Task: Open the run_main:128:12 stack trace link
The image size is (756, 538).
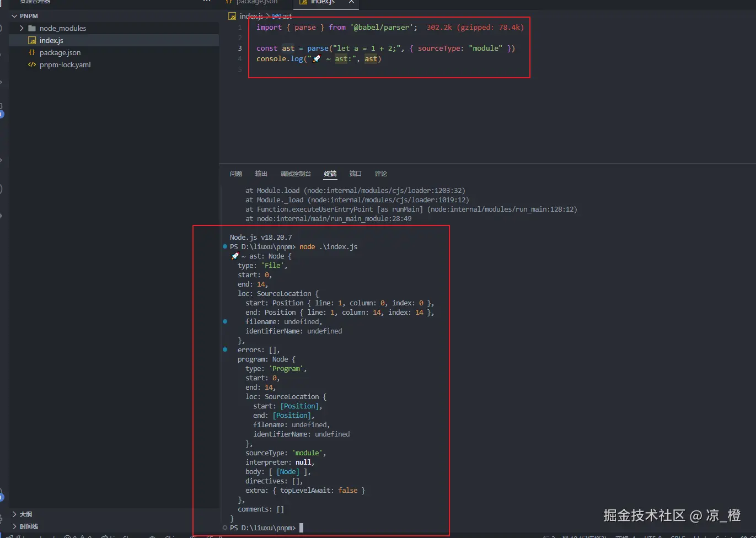Action: click(x=503, y=209)
